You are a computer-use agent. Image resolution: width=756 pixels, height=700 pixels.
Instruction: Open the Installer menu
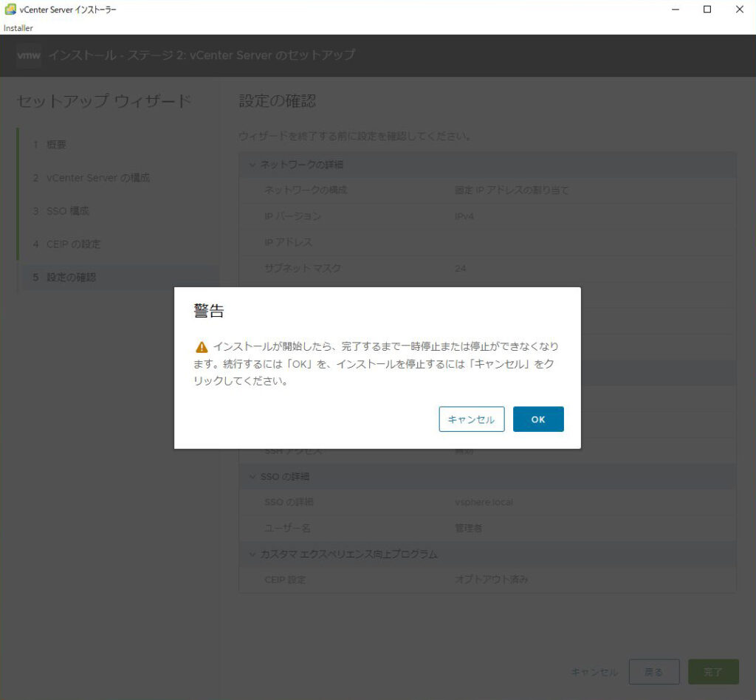click(x=18, y=28)
